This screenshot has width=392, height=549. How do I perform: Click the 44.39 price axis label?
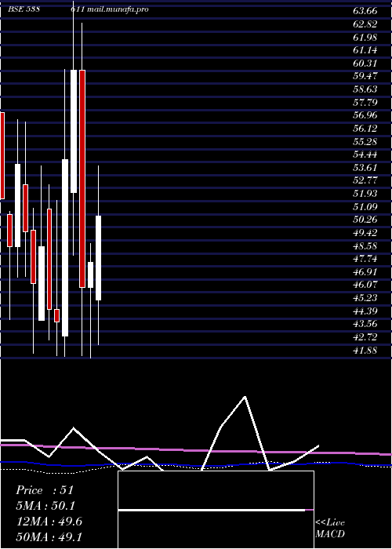click(365, 311)
